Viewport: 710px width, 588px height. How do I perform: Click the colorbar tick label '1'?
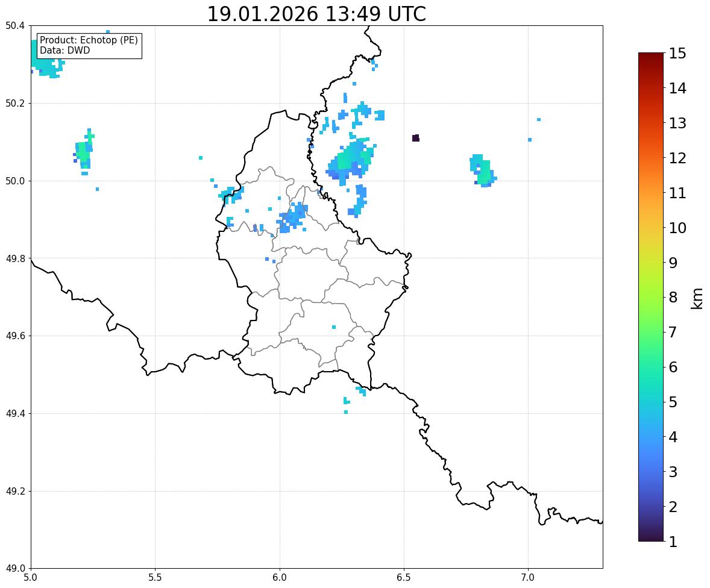673,542
